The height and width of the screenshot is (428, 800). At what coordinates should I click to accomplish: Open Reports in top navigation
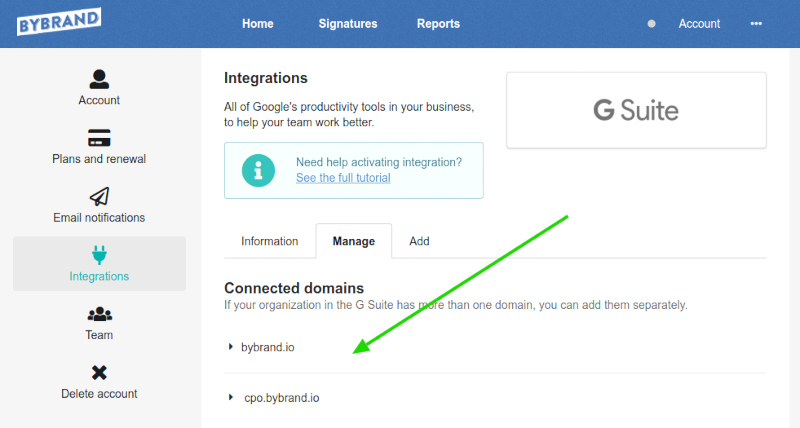[x=438, y=23]
